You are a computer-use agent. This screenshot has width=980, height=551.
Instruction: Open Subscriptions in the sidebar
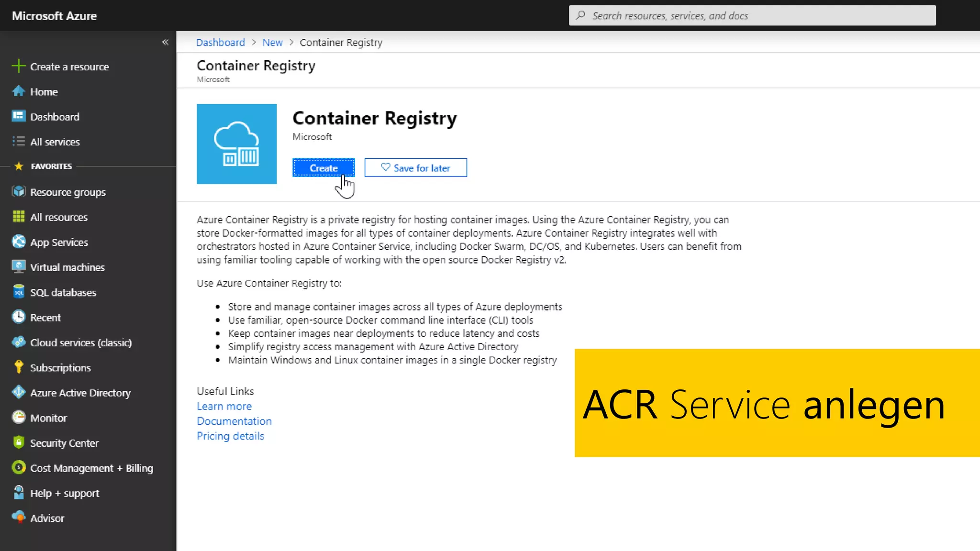(x=60, y=368)
